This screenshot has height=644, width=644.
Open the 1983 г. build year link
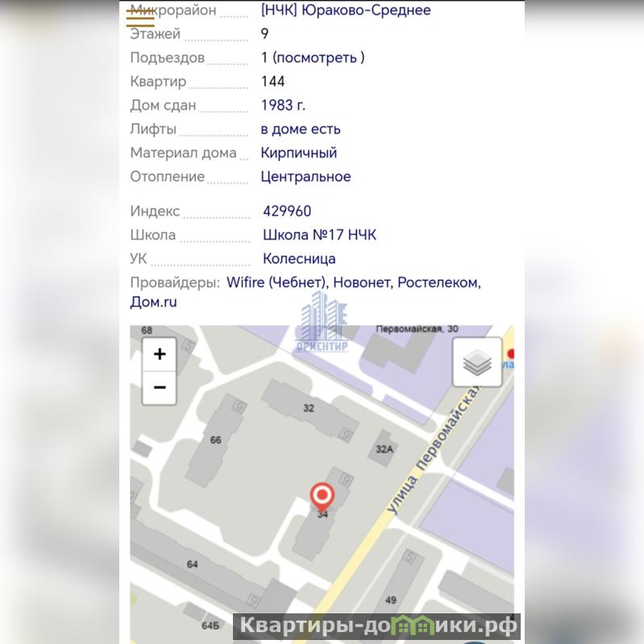(x=284, y=105)
